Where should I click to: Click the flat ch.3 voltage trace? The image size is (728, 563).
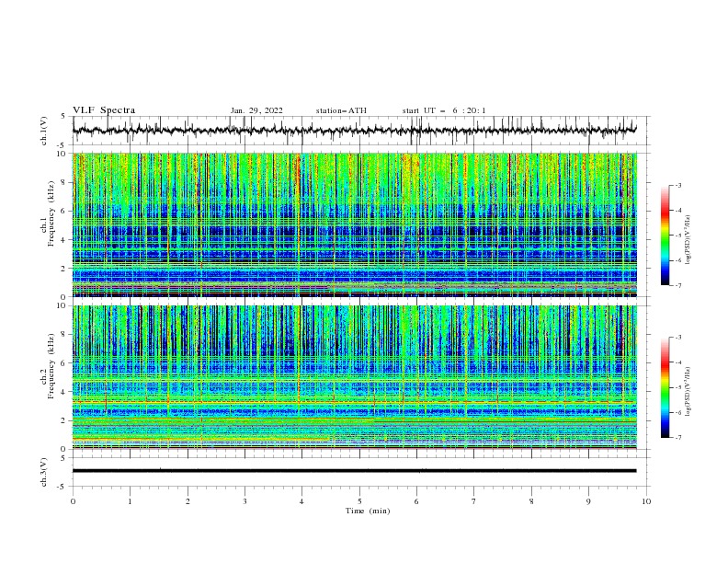coord(354,471)
